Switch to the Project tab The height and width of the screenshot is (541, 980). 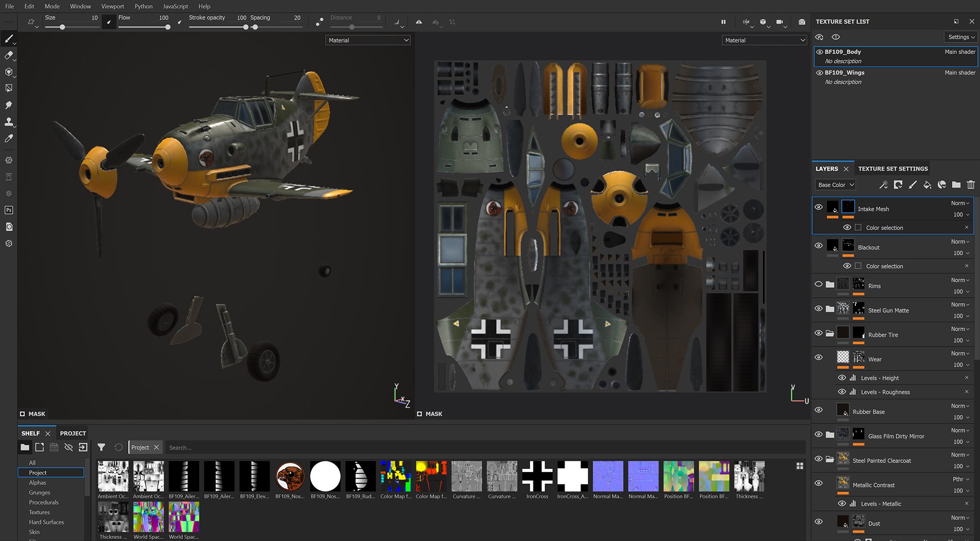tap(73, 433)
